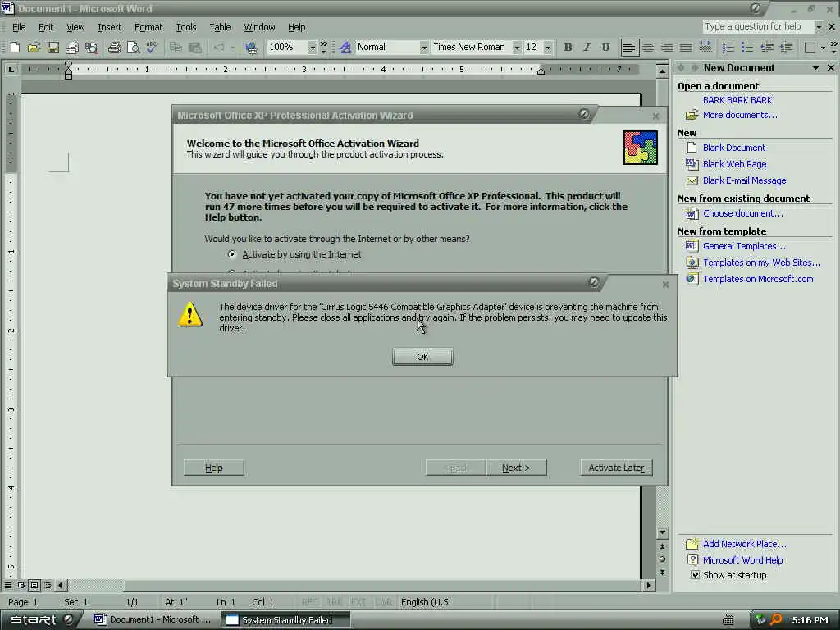This screenshot has width=840, height=630.
Task: Expand the help question box dropdown
Action: point(819,27)
